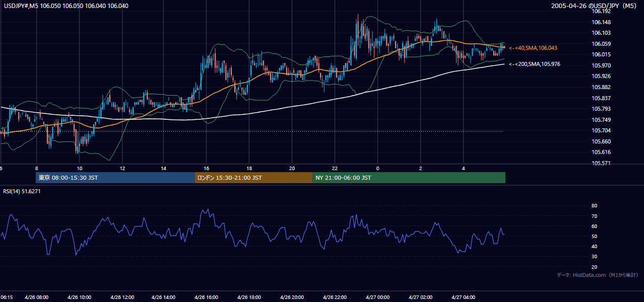Click RSI scale level 60

[x=594, y=226]
